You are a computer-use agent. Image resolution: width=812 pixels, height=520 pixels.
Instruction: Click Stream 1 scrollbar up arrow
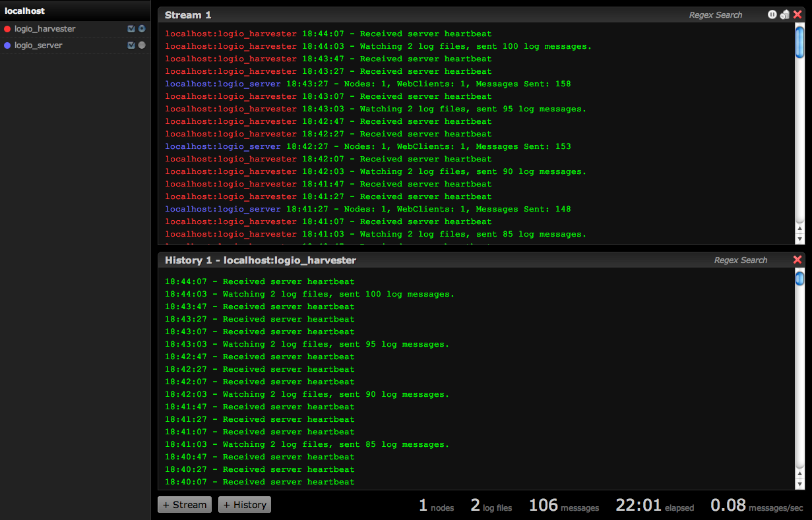tap(800, 228)
